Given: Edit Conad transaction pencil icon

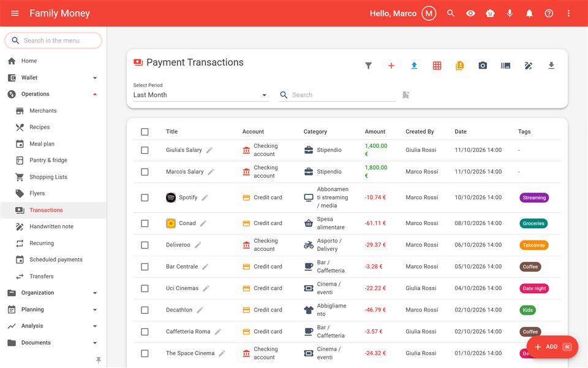Looking at the screenshot, I should [203, 223].
